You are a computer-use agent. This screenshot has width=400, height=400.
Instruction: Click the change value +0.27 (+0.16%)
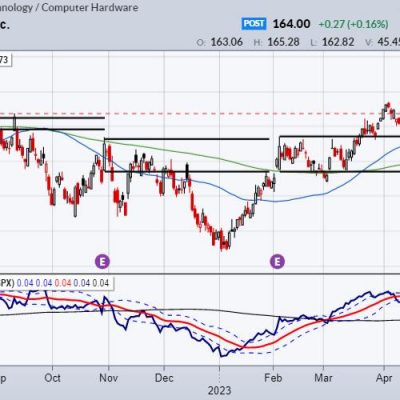[x=354, y=24]
